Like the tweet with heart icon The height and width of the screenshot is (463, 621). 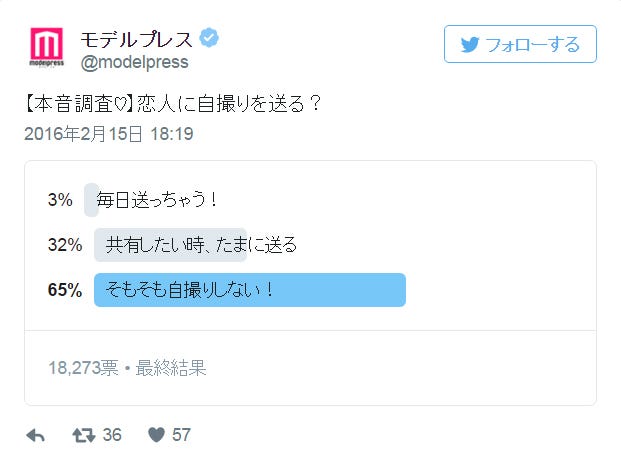click(156, 435)
